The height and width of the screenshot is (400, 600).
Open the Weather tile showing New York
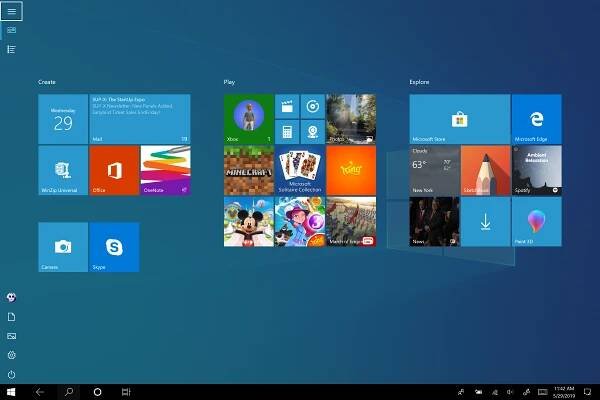click(434, 170)
